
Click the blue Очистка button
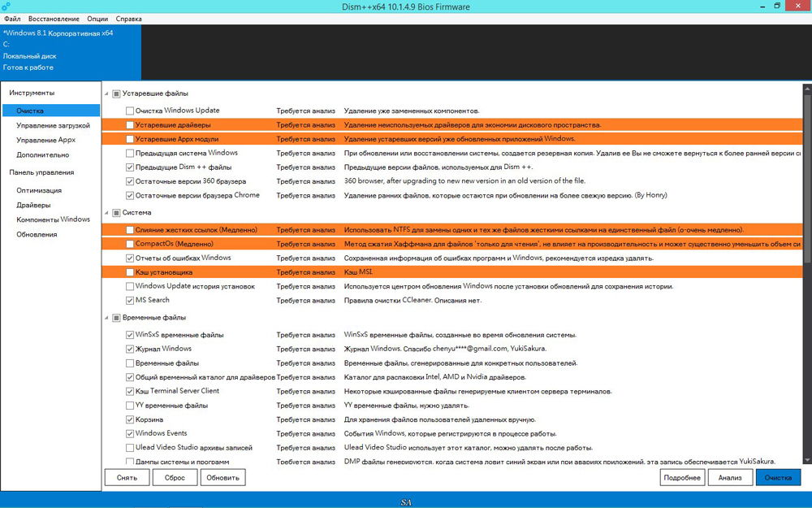tap(779, 477)
